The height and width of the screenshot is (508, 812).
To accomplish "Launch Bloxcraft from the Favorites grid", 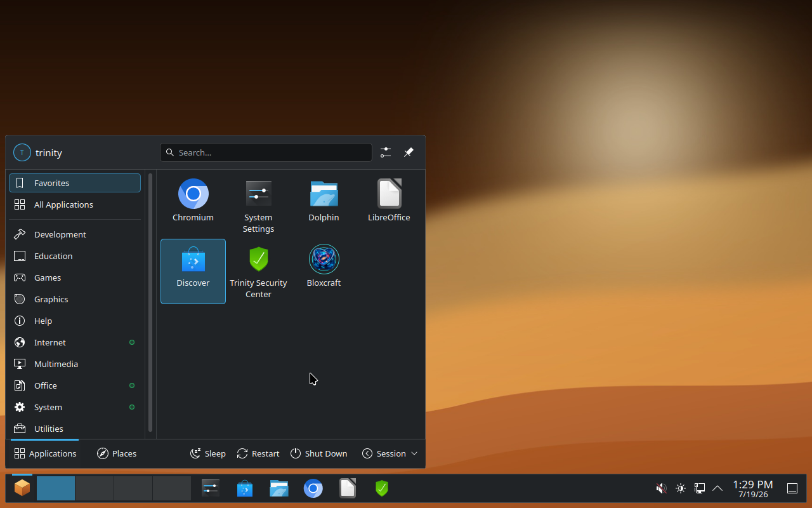I will tap(324, 271).
